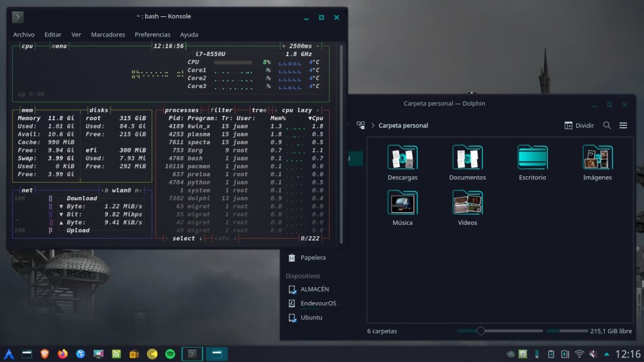Click the Dividir split view button
Image resolution: width=644 pixels, height=362 pixels.
[x=579, y=125]
